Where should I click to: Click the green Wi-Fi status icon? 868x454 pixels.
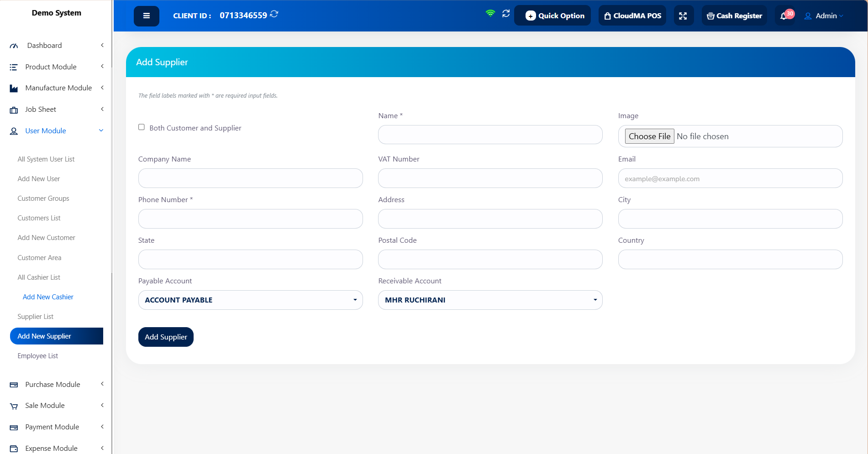coord(490,14)
